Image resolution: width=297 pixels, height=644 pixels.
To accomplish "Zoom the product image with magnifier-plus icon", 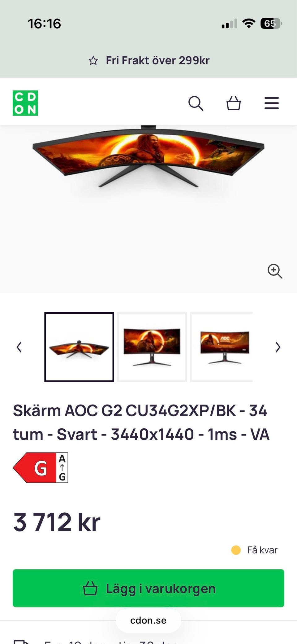I will (275, 271).
